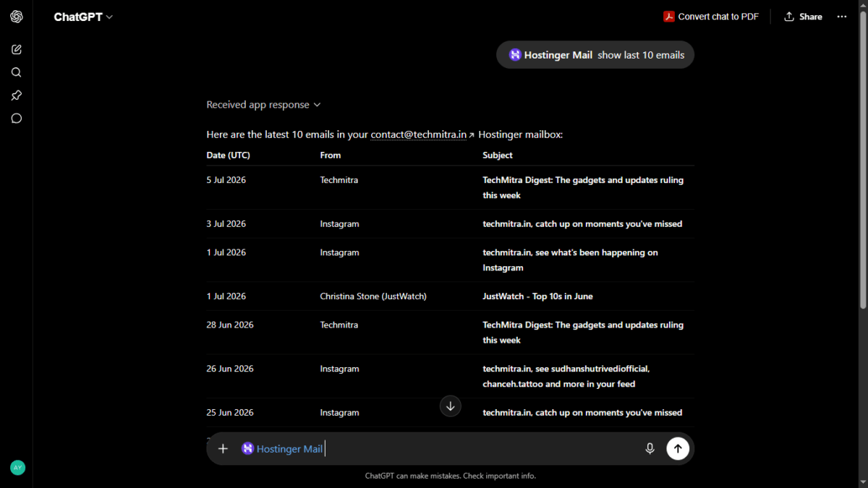Click Instagram sender in 25 Jun row
868x488 pixels.
tap(339, 413)
